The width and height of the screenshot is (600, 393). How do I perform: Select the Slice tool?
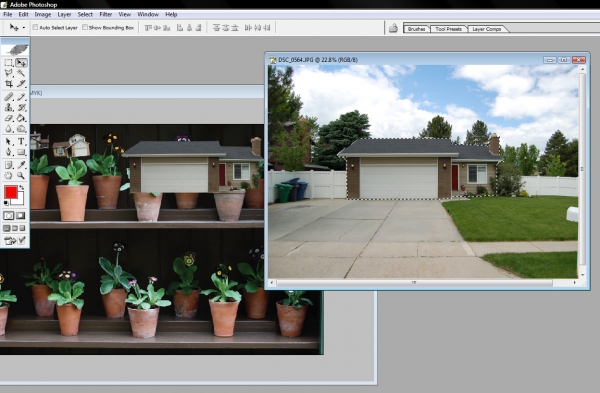pos(21,83)
